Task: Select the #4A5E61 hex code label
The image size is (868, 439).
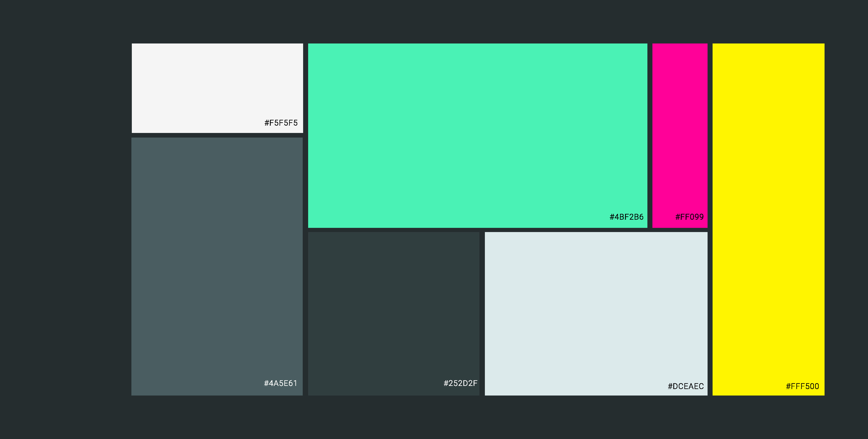Action: coord(281,383)
